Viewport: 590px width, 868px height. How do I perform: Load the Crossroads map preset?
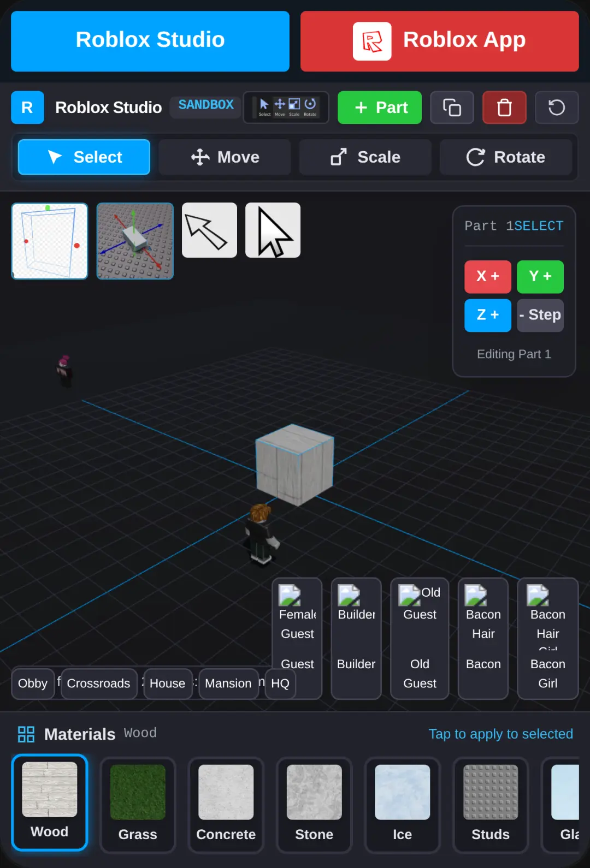99,684
